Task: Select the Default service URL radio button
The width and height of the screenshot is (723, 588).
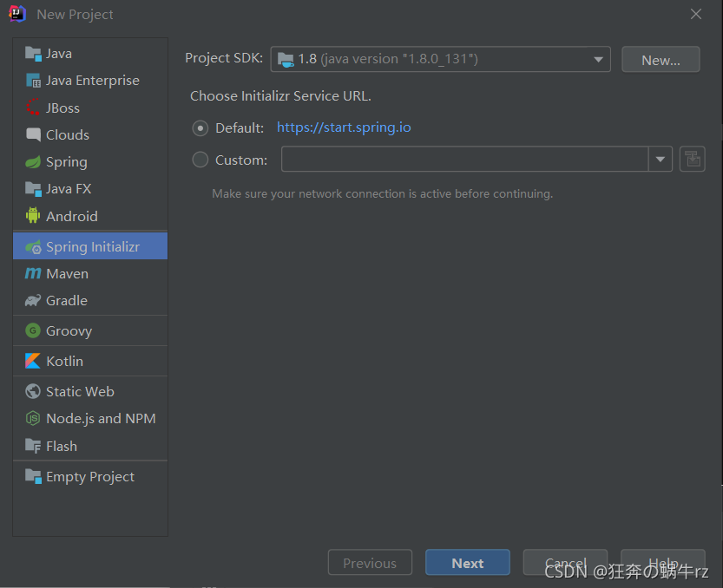Action: [x=200, y=127]
